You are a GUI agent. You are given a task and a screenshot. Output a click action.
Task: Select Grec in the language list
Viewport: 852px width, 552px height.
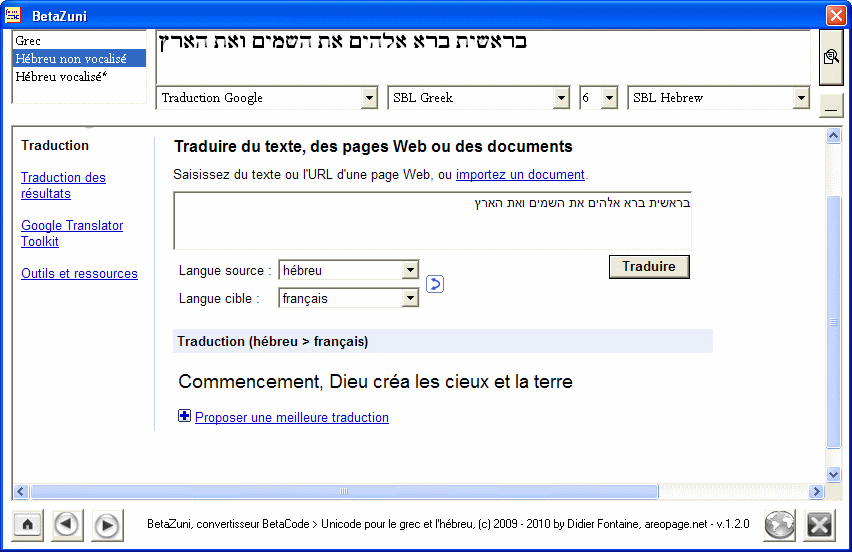pos(79,41)
